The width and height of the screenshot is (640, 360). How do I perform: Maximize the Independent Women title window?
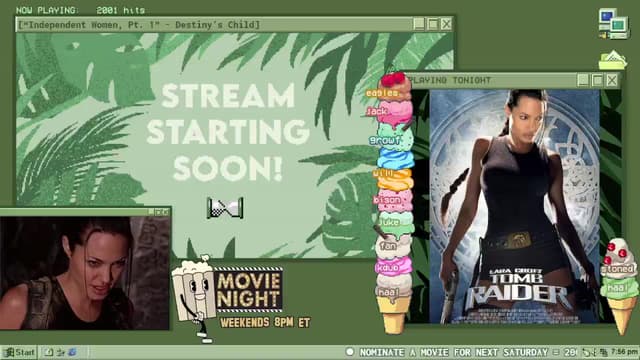(433, 24)
